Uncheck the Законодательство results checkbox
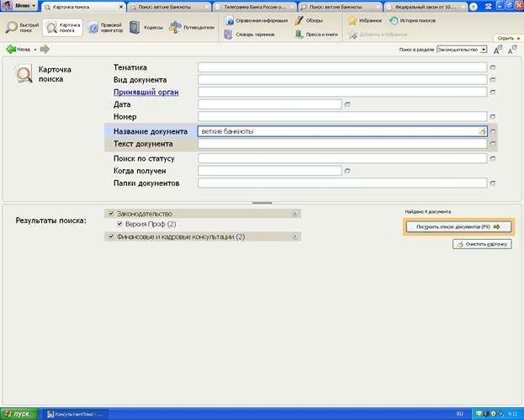 pyautogui.click(x=111, y=213)
